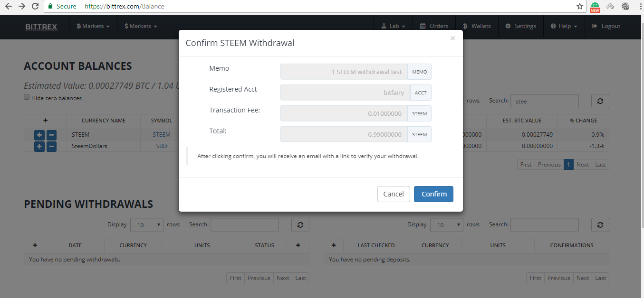Viewport: 644px width, 298px height.
Task: Click the Total field showing 0.99000000
Action: coord(344,134)
